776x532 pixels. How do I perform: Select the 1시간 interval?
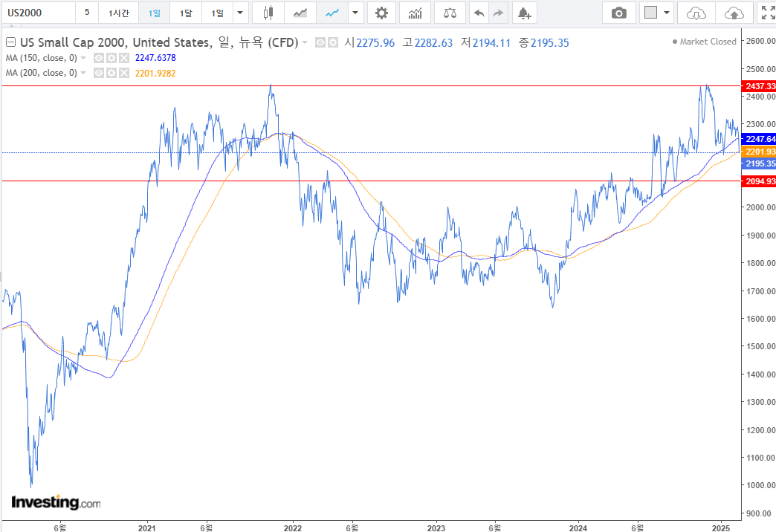[x=119, y=13]
